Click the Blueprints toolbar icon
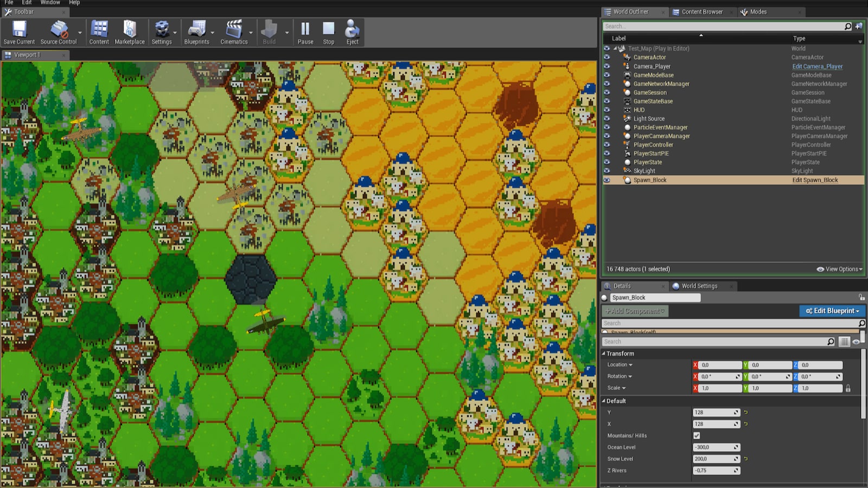 [x=196, y=33]
